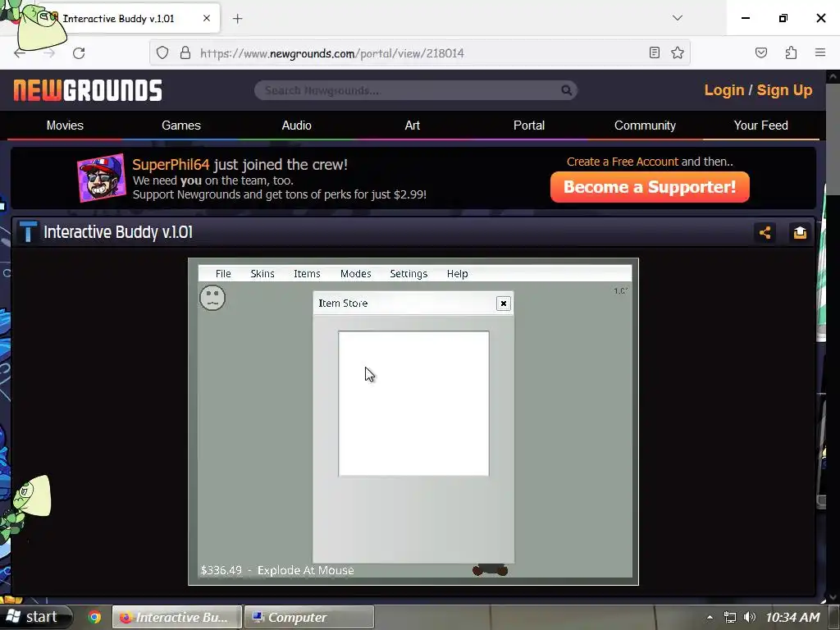
Task: Click the buddy's sad face mood icon
Action: click(x=212, y=298)
